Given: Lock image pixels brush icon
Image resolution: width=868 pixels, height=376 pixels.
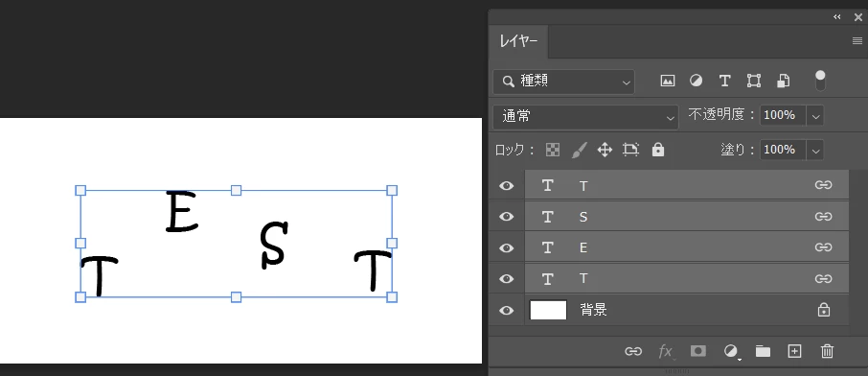Looking at the screenshot, I should pyautogui.click(x=579, y=150).
